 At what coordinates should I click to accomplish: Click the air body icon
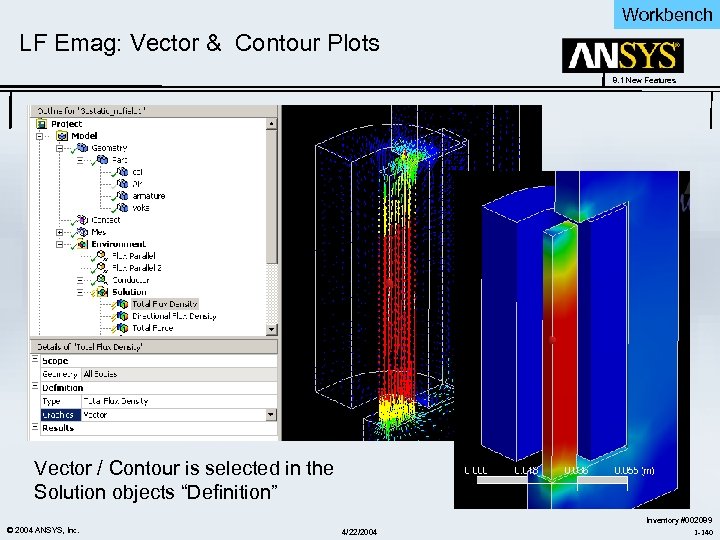click(x=123, y=184)
